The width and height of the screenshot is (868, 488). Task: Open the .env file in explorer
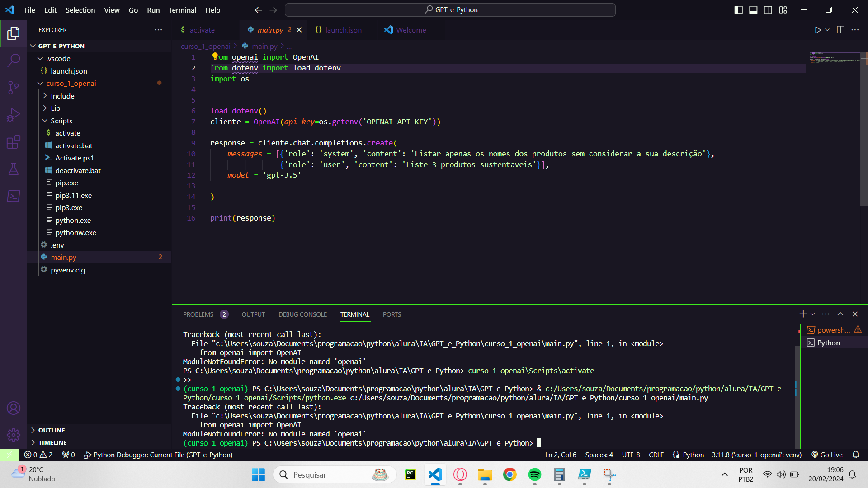coord(99,245)
